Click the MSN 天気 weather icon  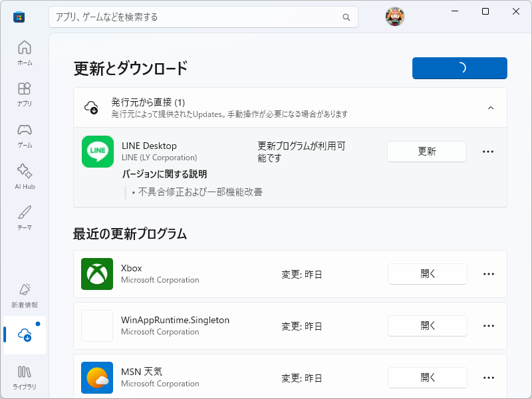tap(97, 377)
